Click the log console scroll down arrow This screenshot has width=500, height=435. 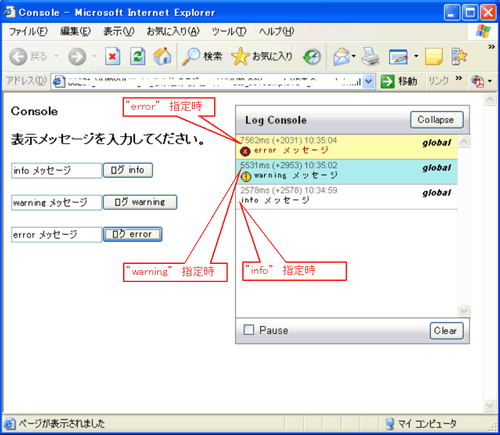click(464, 311)
